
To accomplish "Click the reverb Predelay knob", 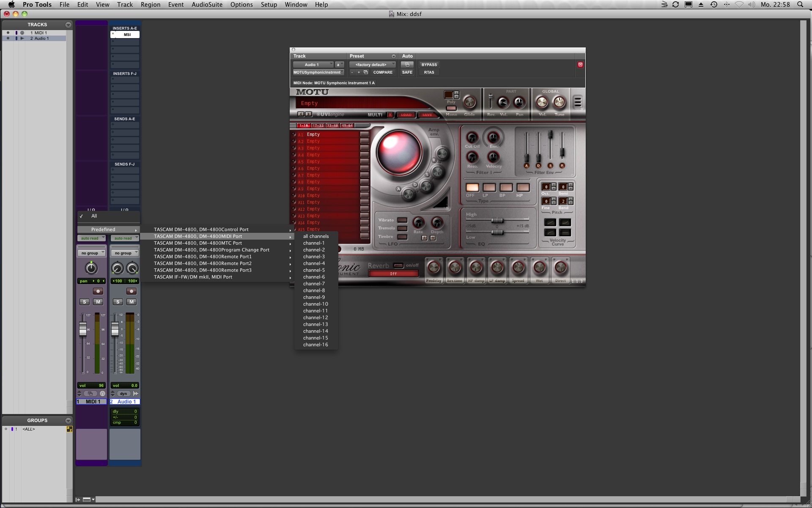I will 433,268.
